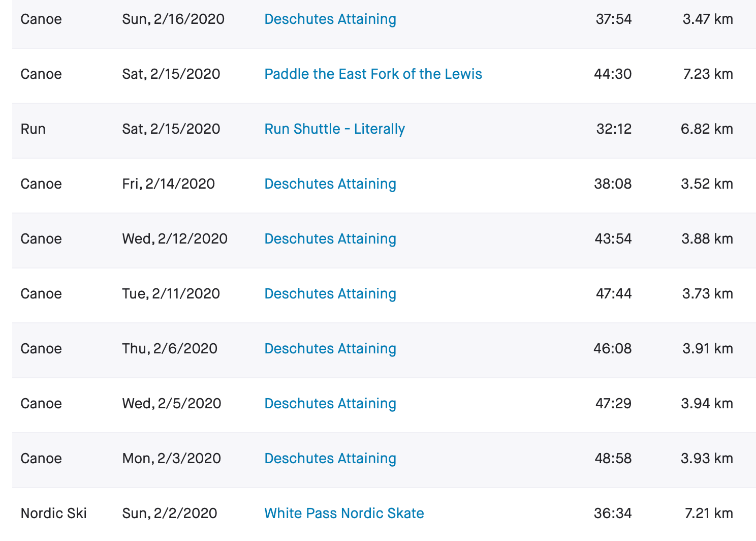Image resolution: width=756 pixels, height=541 pixels.
Task: Click the 7.23 km distance value
Action: [708, 74]
